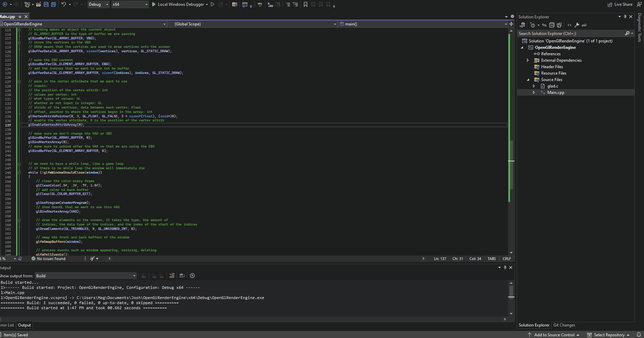
Task: Toggle a bookmark with the bookmark icon
Action: coord(305,5)
